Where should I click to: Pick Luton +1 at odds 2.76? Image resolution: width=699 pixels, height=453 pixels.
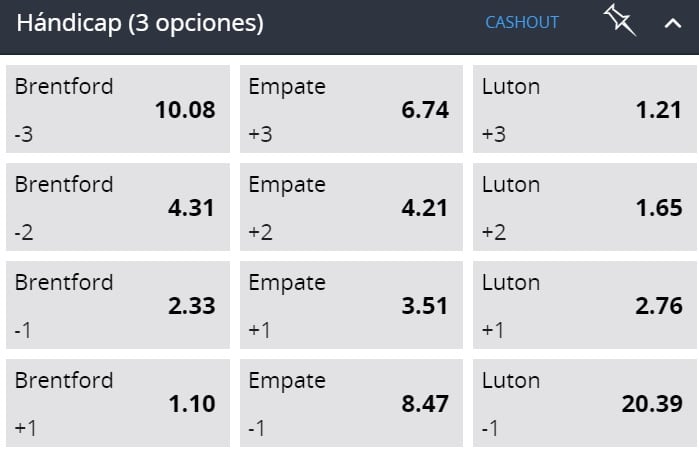tap(585, 305)
